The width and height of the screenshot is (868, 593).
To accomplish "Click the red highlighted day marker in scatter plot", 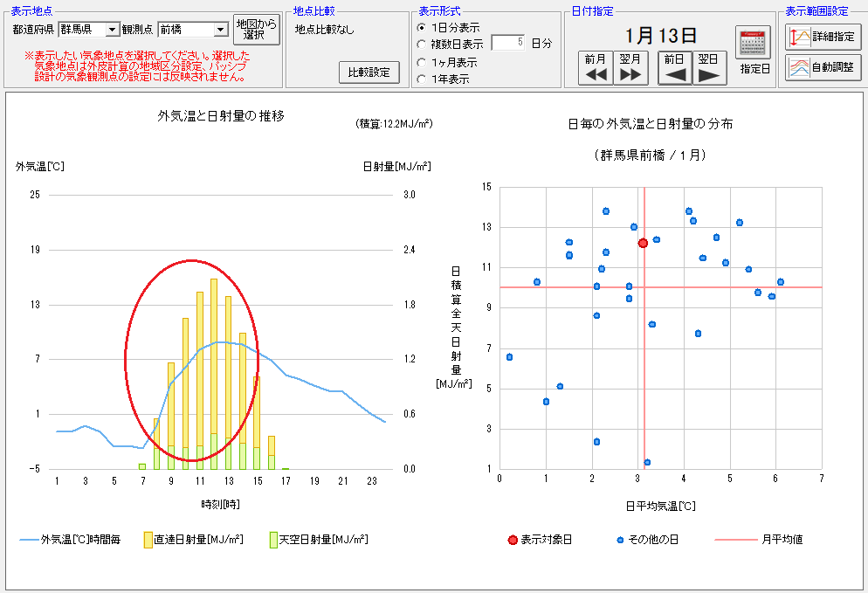I will [x=643, y=244].
